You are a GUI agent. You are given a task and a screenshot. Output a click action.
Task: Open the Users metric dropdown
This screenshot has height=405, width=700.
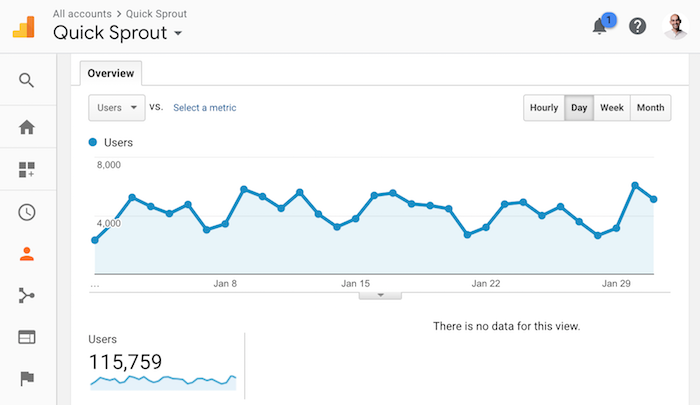[x=117, y=108]
